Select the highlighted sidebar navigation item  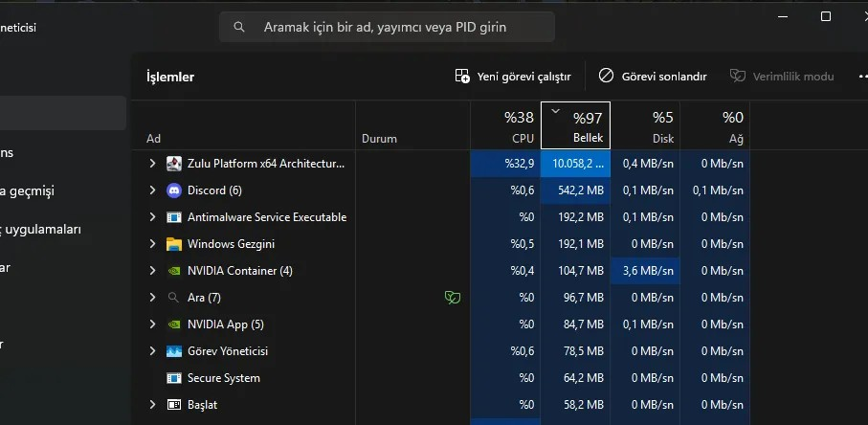coord(62,113)
